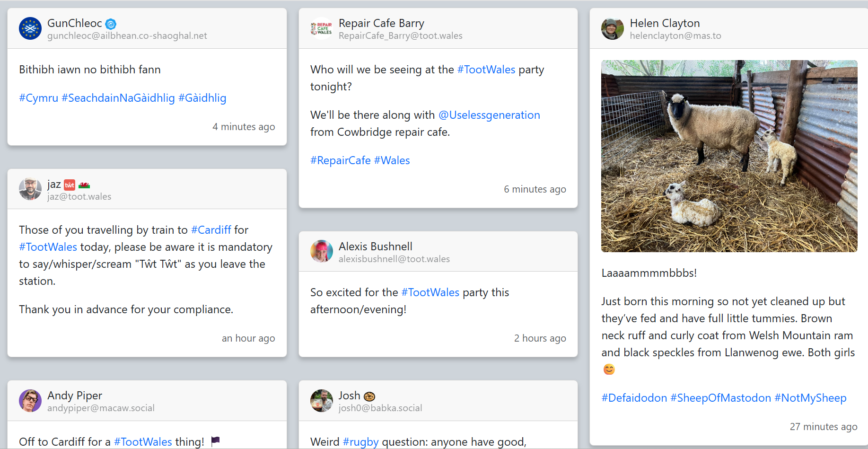Screen dimensions: 868x449
Task: Open the #SeachdainNaGàidhlig hashtag
Action: 118,98
